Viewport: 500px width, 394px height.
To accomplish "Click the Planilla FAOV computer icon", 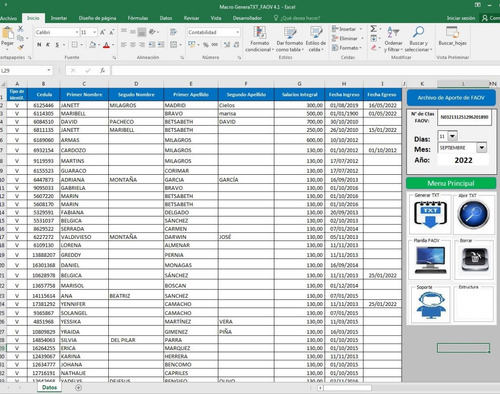I will (430, 260).
